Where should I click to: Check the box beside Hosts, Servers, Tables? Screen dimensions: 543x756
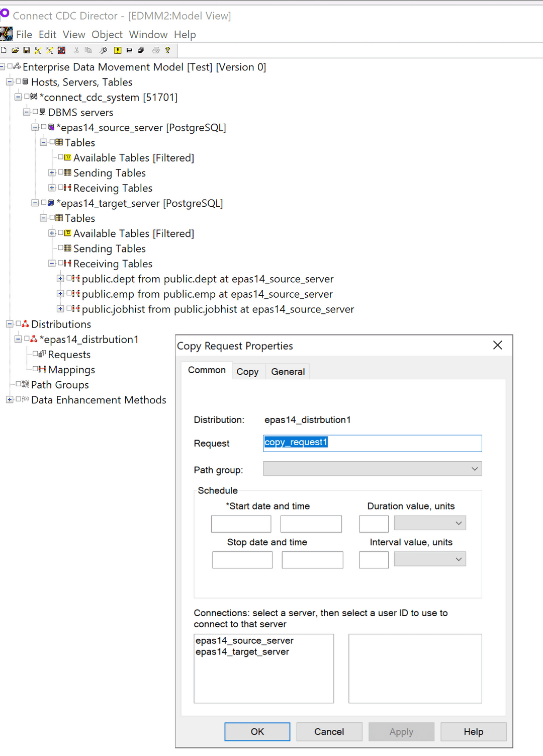coord(19,81)
